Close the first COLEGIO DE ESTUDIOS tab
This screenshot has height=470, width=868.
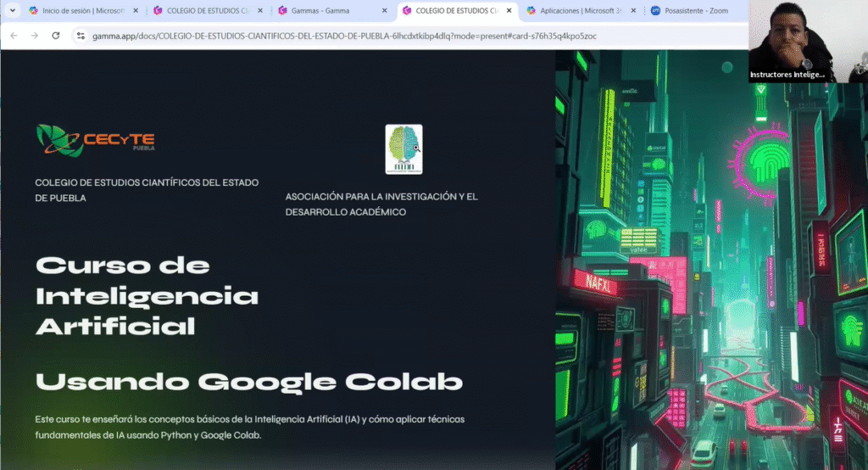(x=260, y=10)
